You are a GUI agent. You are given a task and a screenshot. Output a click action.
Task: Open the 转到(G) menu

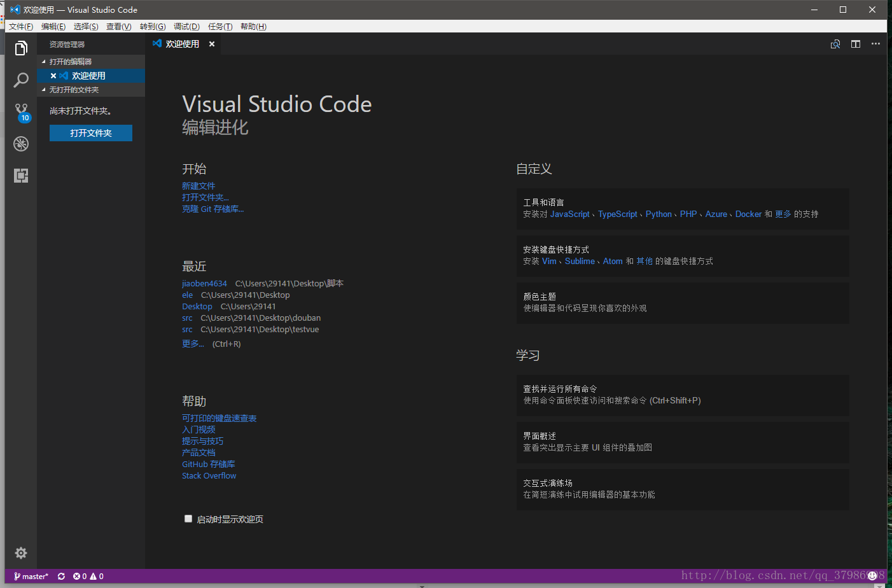(153, 27)
